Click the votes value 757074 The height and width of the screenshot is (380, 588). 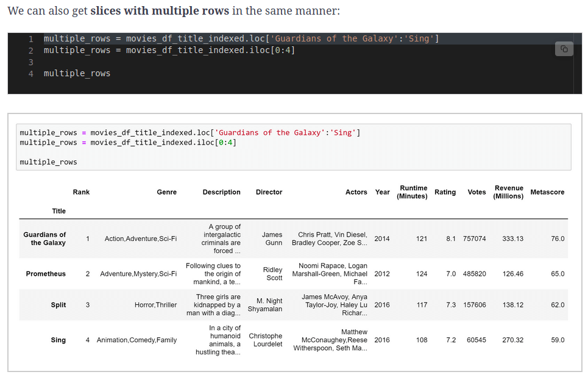coord(475,239)
